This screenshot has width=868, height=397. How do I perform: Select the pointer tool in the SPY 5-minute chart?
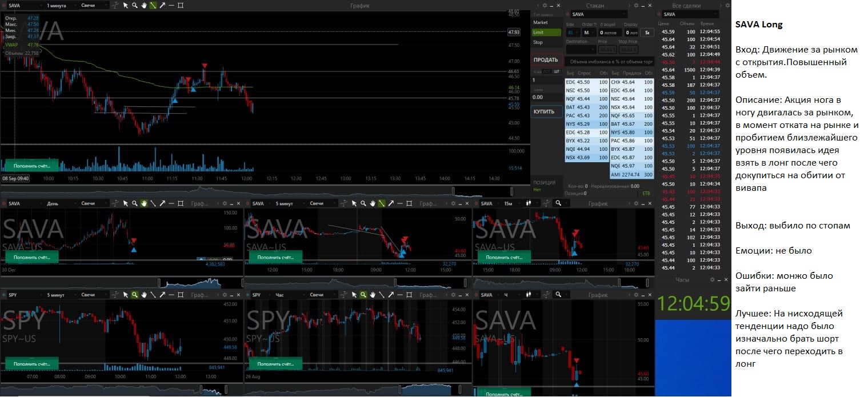[x=126, y=295]
